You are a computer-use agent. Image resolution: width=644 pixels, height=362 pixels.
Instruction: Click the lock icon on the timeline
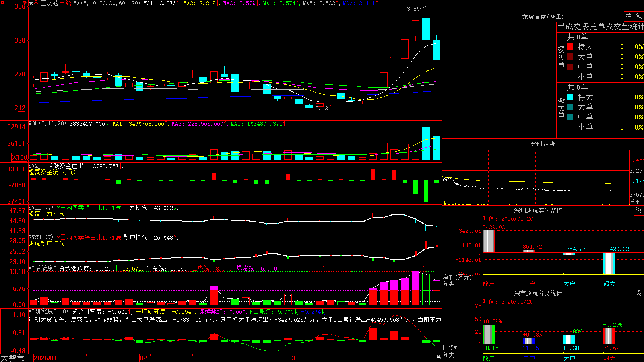[439, 357]
